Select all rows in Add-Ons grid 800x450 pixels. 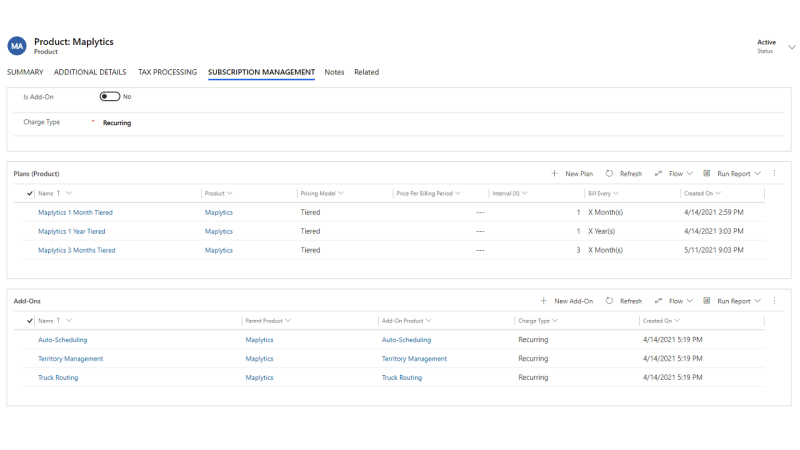coord(30,321)
